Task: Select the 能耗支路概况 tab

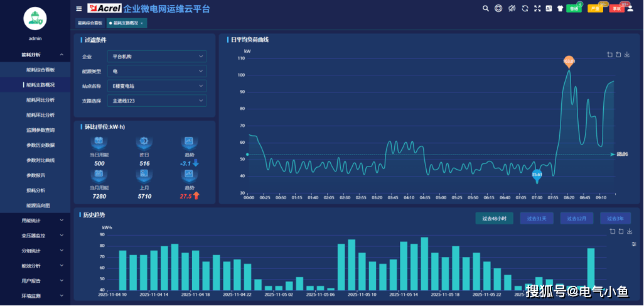Action: pos(126,23)
